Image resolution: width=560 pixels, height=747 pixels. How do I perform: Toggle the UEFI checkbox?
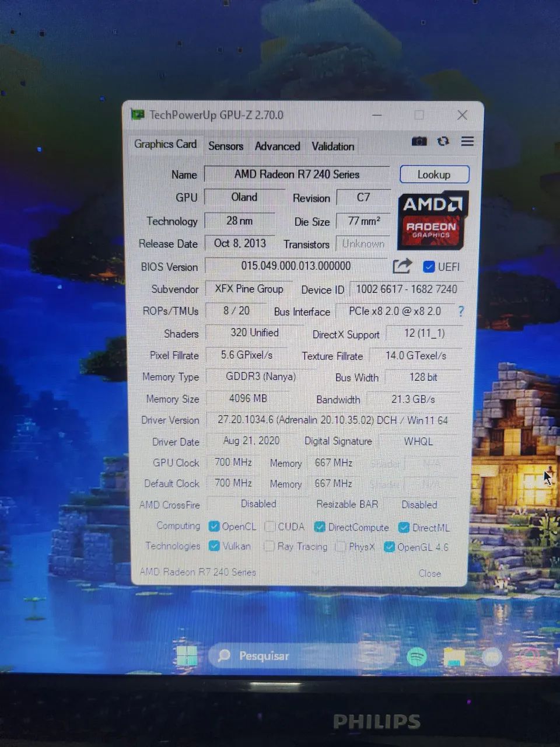pyautogui.click(x=429, y=267)
